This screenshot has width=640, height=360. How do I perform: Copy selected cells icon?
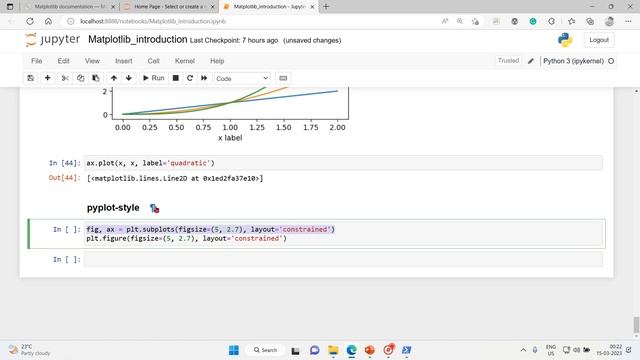click(80, 78)
